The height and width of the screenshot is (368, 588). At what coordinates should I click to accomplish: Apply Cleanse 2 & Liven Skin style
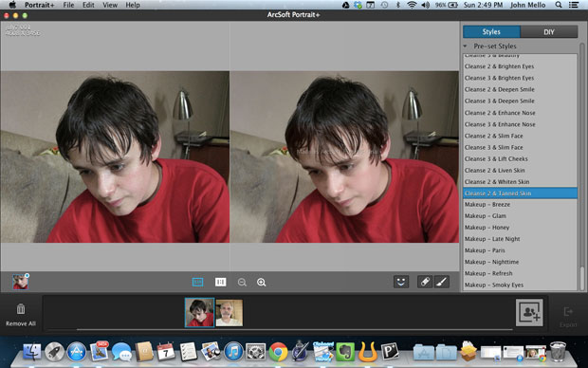tap(520, 171)
